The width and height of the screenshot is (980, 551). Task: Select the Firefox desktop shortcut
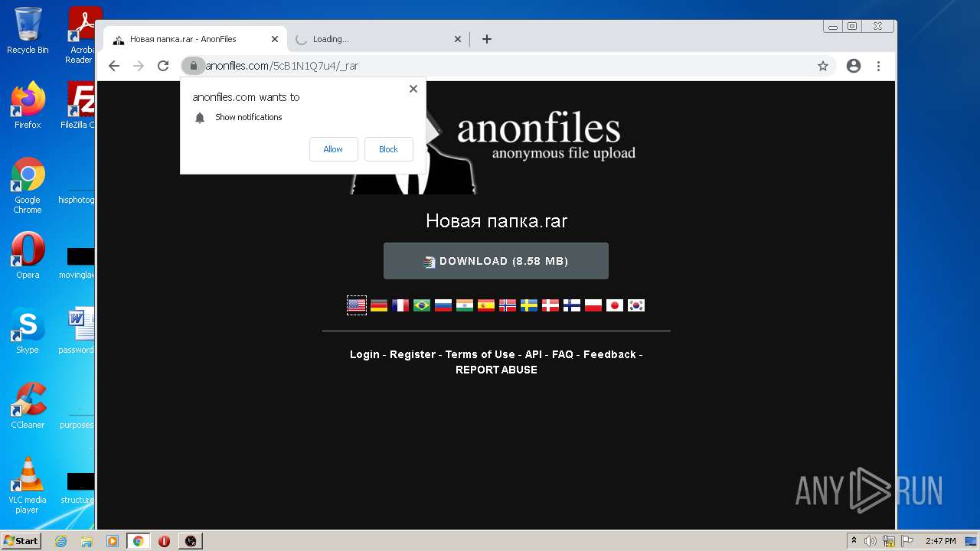pyautogui.click(x=28, y=105)
